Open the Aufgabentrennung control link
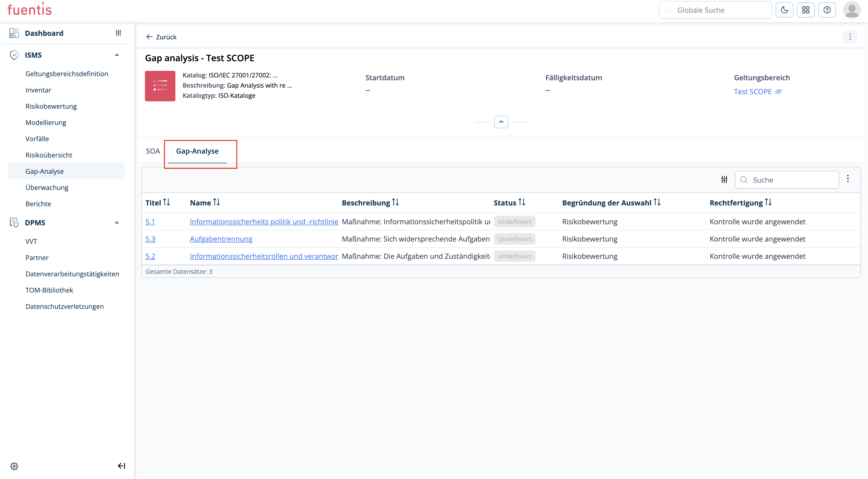 tap(221, 239)
